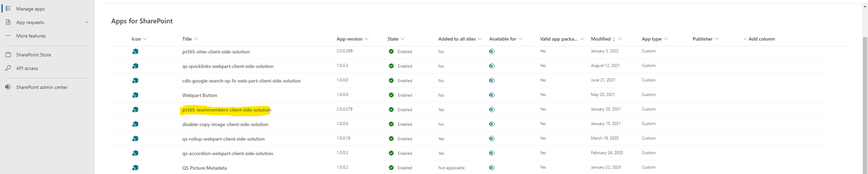Click Available for icon in qs-quicklinks row
Viewport: 868px width, 174px height.
[492, 66]
